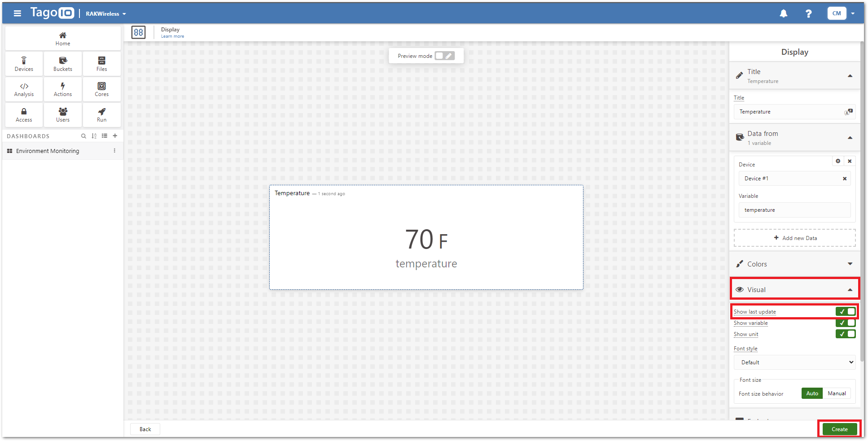The height and width of the screenshot is (441, 868).
Task: Click the Back button
Action: click(x=145, y=429)
